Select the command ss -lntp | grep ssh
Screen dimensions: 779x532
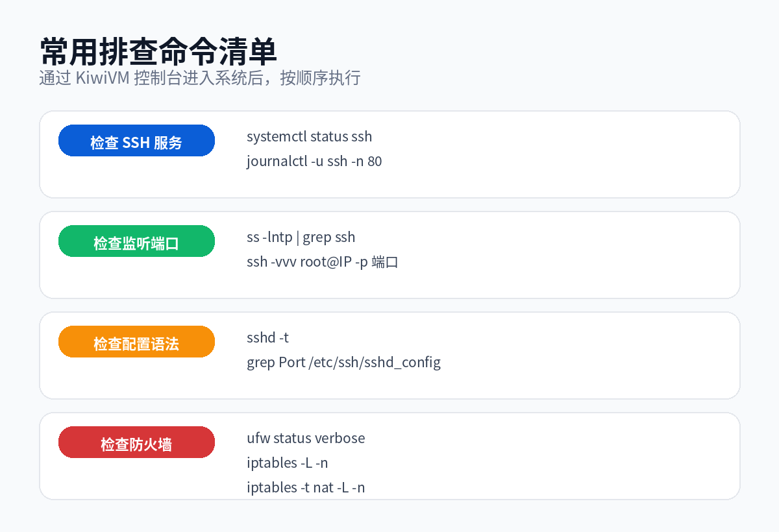tap(301, 237)
